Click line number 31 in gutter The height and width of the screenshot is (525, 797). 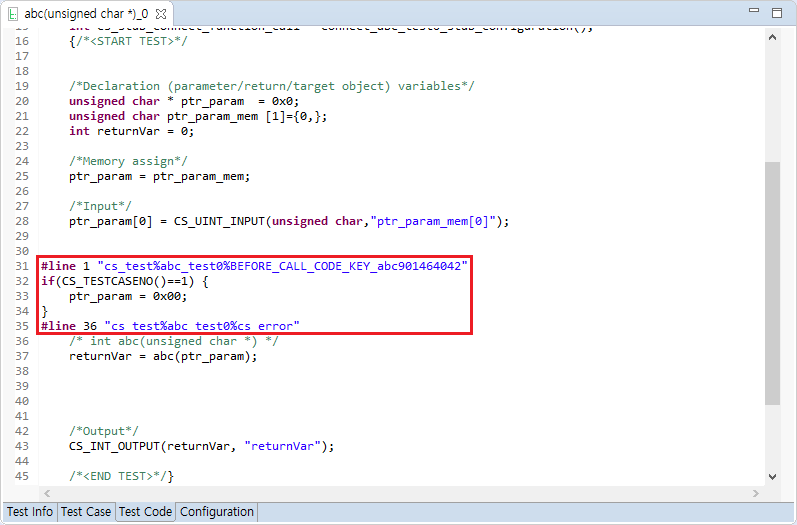pyautogui.click(x=22, y=266)
